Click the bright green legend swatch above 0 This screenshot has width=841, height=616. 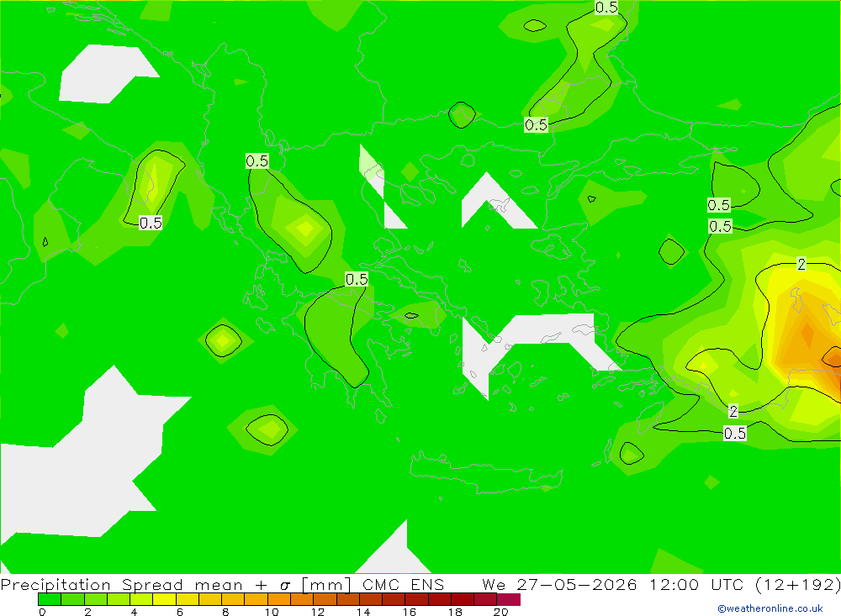click(50, 599)
